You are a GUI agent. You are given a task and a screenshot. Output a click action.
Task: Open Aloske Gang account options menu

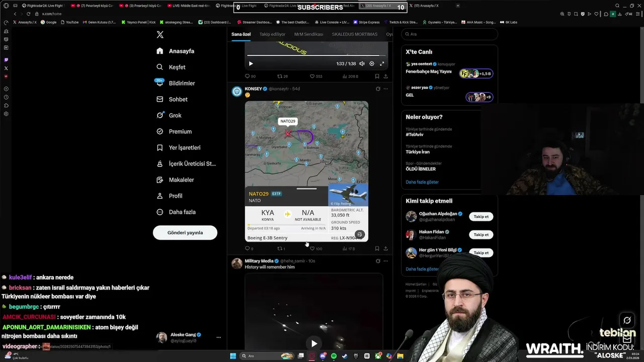click(x=218, y=337)
